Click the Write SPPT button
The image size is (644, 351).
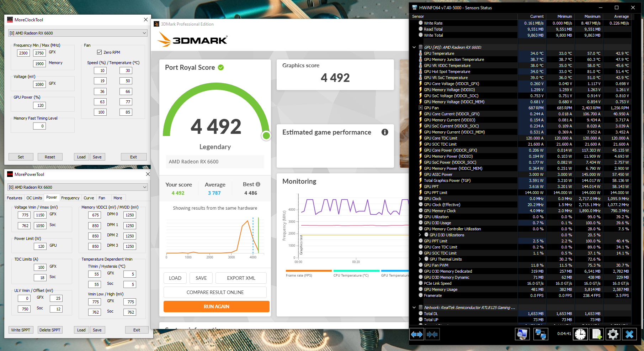click(x=21, y=330)
